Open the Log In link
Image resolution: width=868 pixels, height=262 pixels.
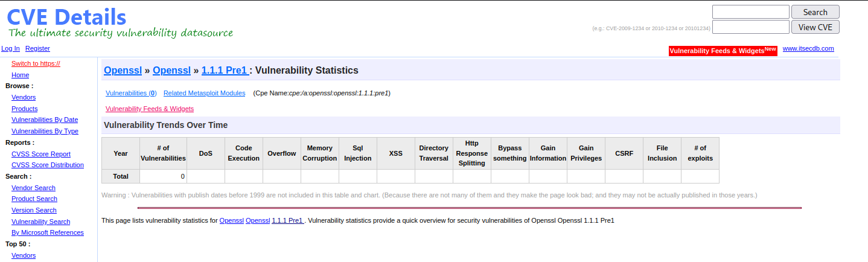pyautogui.click(x=10, y=48)
